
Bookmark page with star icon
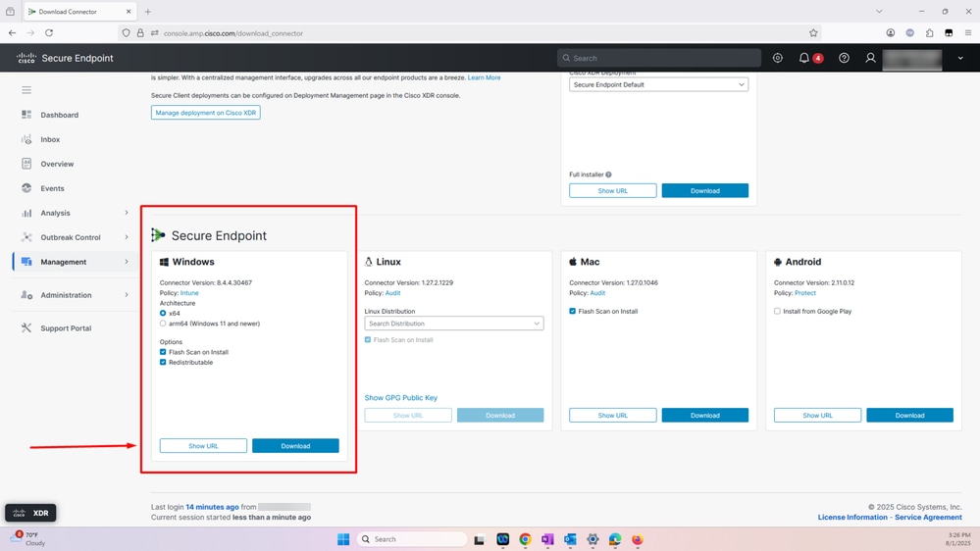[x=813, y=33]
